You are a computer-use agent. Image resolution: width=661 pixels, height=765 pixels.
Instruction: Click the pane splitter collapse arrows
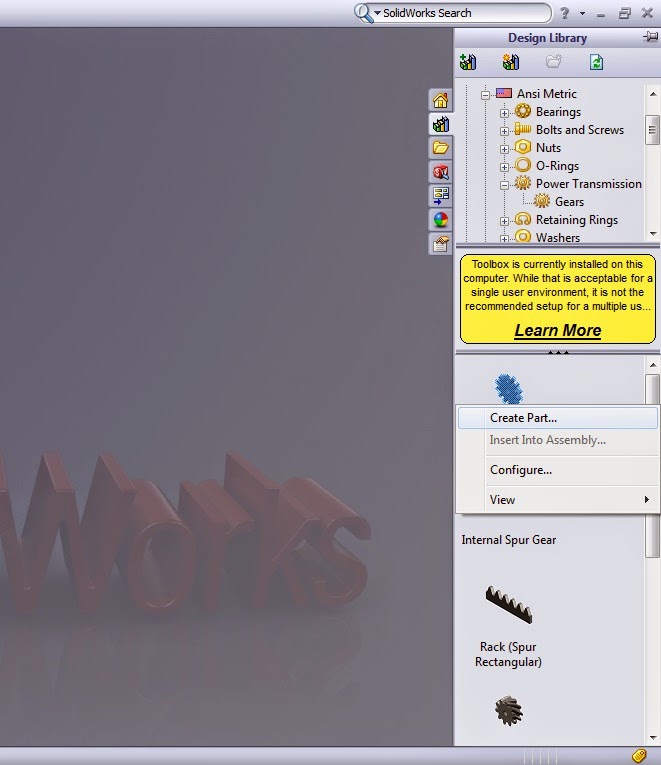[x=558, y=352]
